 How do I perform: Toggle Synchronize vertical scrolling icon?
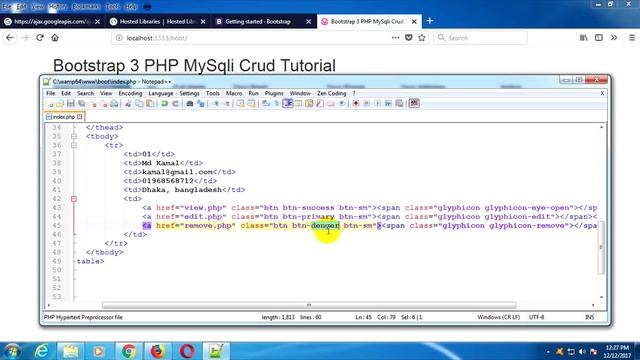(240, 104)
